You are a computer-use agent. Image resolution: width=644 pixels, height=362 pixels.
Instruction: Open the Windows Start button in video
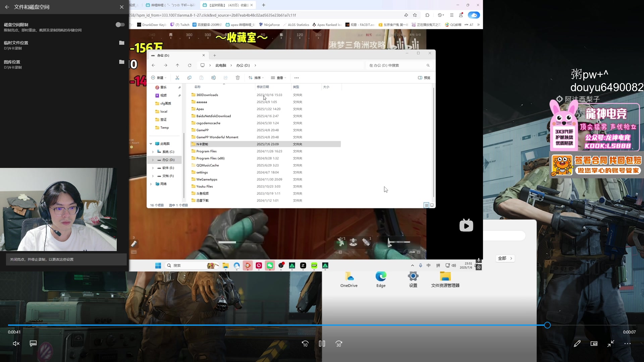[158, 265]
